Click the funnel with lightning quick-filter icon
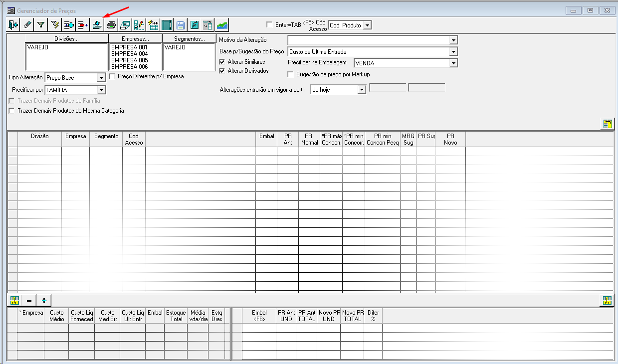The height and width of the screenshot is (364, 618). point(55,24)
